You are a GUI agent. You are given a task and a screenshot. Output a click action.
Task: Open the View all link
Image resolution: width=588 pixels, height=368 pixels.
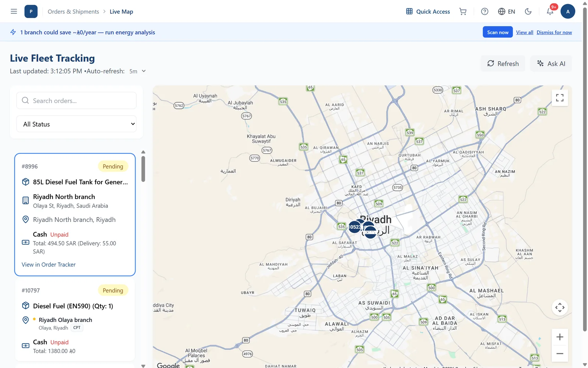pyautogui.click(x=524, y=32)
